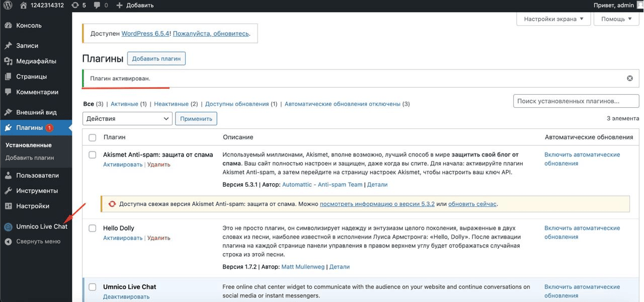Image resolution: width=644 pixels, height=302 pixels.
Task: Select the Hello Dolly plugin checkbox
Action: [x=93, y=229]
